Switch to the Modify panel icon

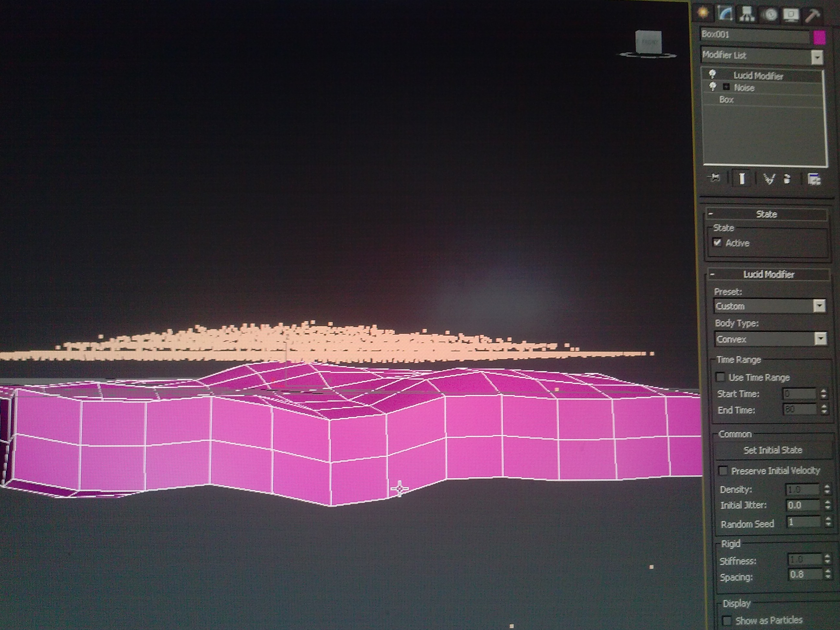pos(725,14)
